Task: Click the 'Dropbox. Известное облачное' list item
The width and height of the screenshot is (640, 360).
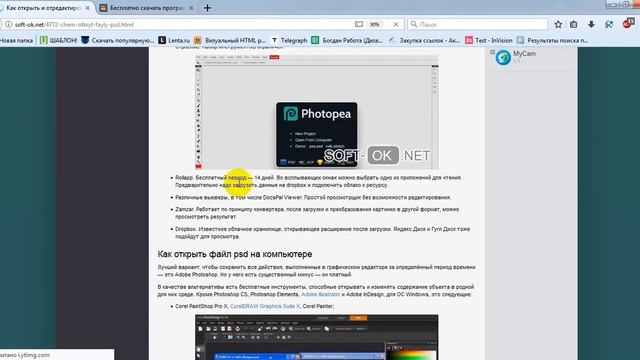Action: tap(322, 233)
